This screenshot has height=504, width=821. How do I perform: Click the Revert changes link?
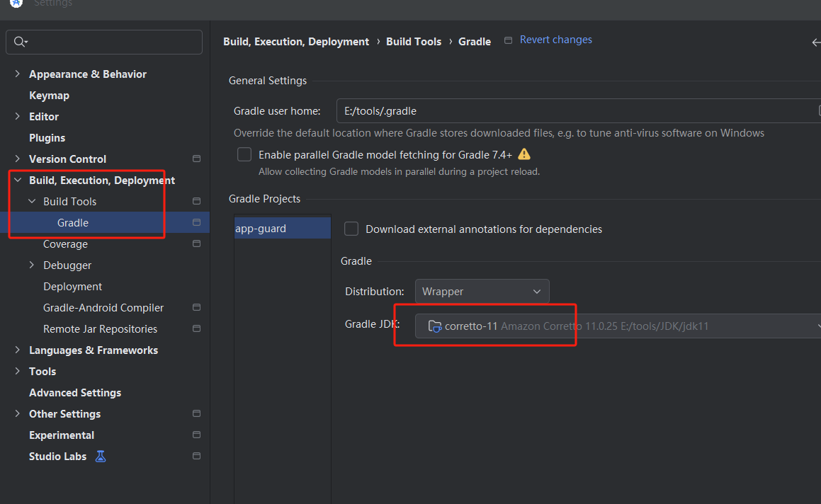point(555,40)
